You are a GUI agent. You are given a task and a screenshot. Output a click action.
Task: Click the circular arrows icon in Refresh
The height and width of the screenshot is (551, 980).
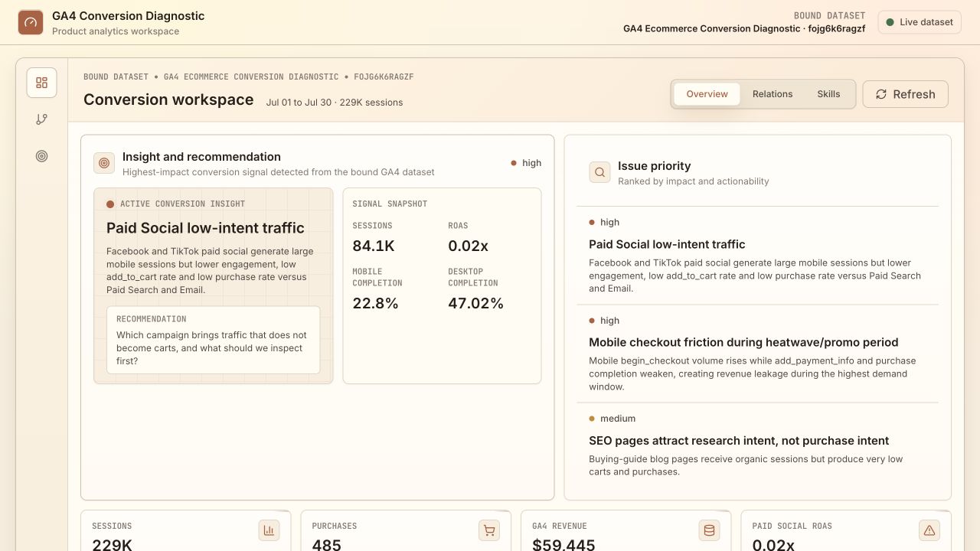tap(881, 94)
